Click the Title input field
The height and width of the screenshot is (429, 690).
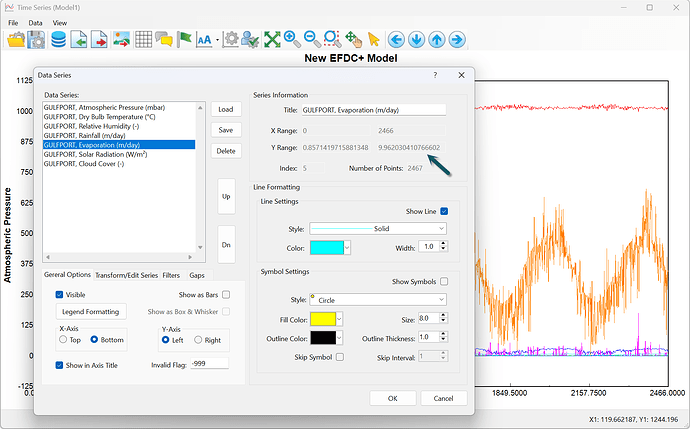click(x=374, y=110)
